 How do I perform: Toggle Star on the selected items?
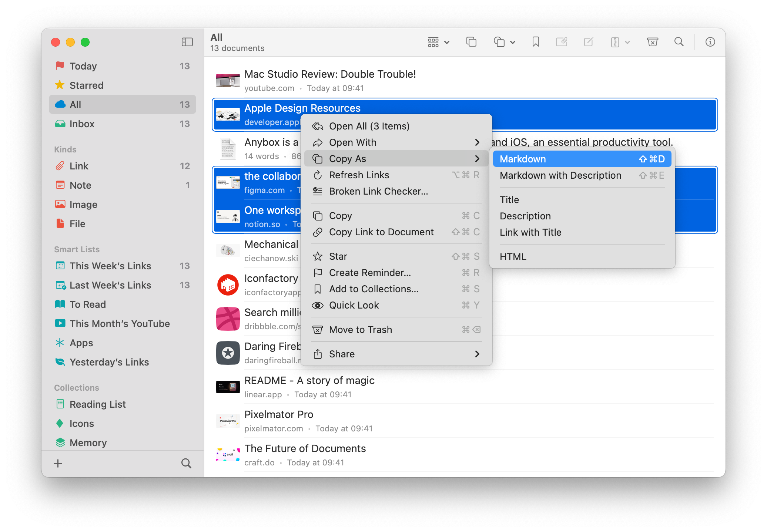point(338,256)
